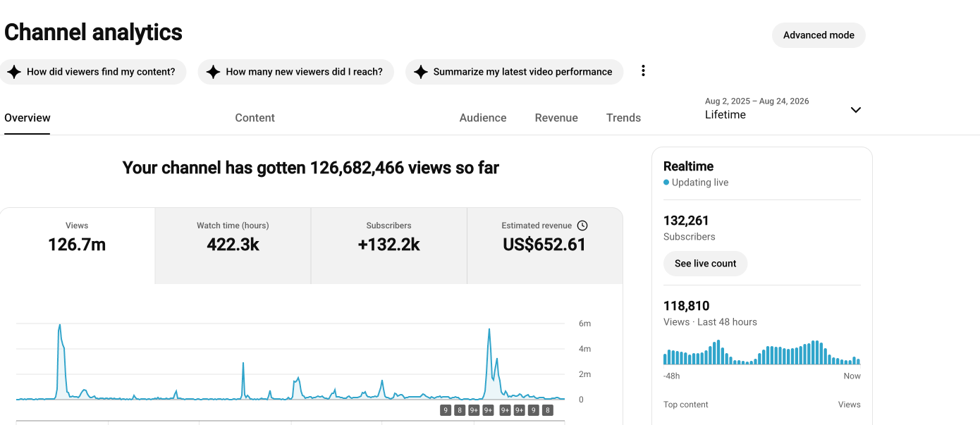Click the sparkle icon beside 'How did viewers find my content?'
Screen dimensions: 980x425
pyautogui.click(x=13, y=72)
